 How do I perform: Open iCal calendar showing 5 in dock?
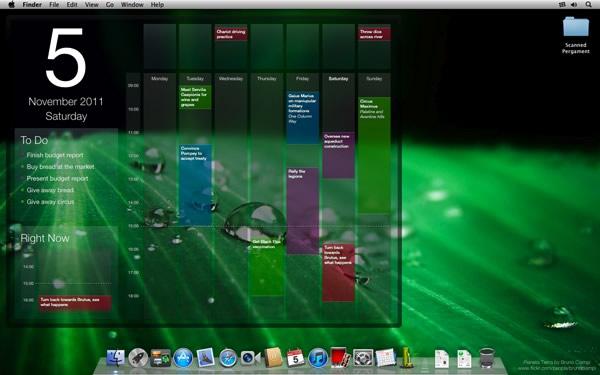[295, 358]
